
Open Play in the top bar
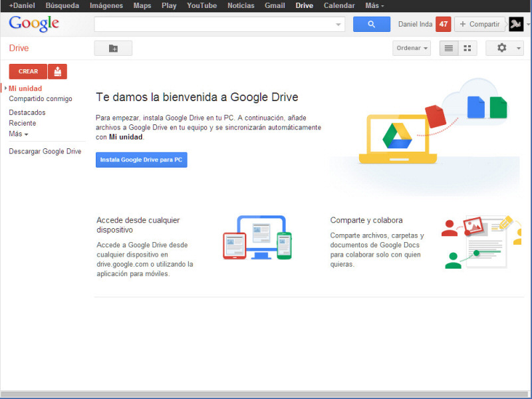(x=169, y=6)
